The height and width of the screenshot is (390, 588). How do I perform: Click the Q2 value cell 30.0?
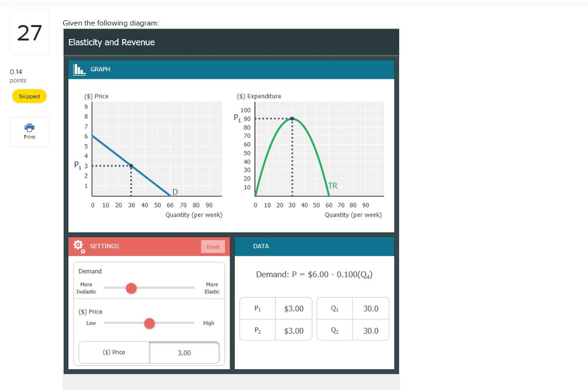[371, 330]
